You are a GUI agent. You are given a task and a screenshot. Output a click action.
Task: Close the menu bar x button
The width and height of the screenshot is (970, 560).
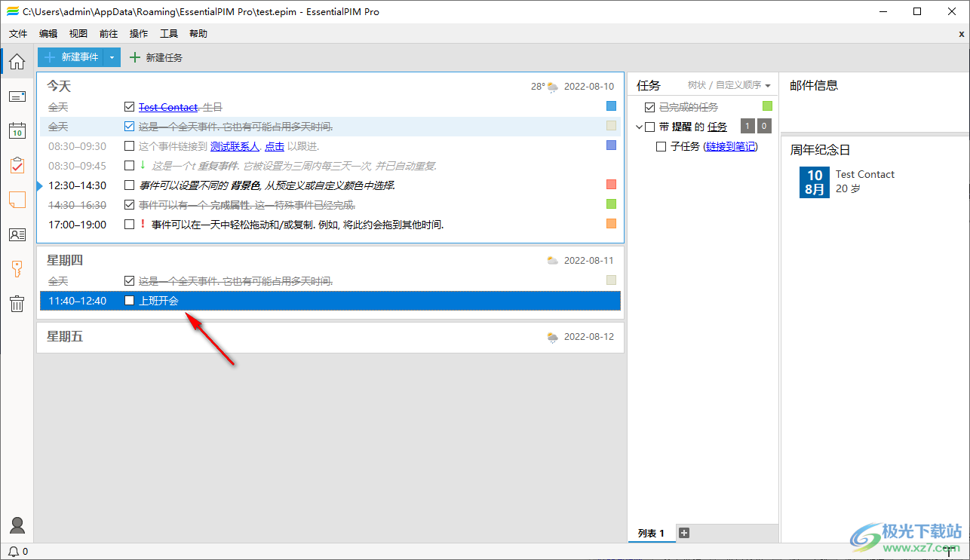click(x=961, y=34)
